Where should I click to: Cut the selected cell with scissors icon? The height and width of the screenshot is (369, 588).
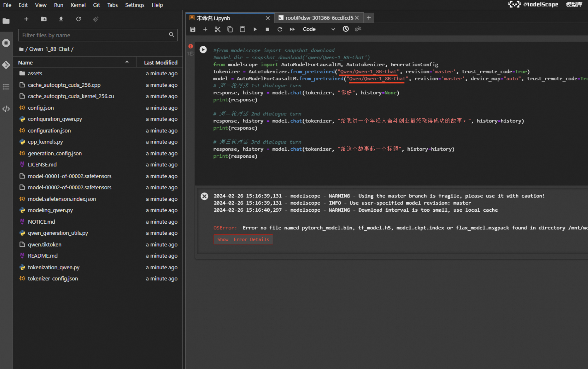(x=218, y=29)
